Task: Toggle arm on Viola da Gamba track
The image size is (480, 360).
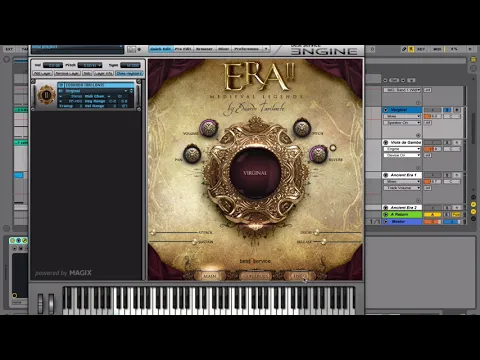Action: [457, 142]
